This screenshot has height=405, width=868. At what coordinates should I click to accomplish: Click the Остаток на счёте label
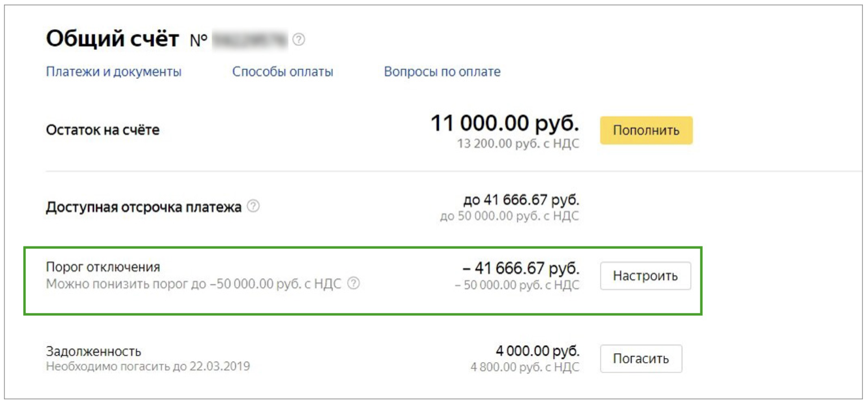[x=103, y=130]
